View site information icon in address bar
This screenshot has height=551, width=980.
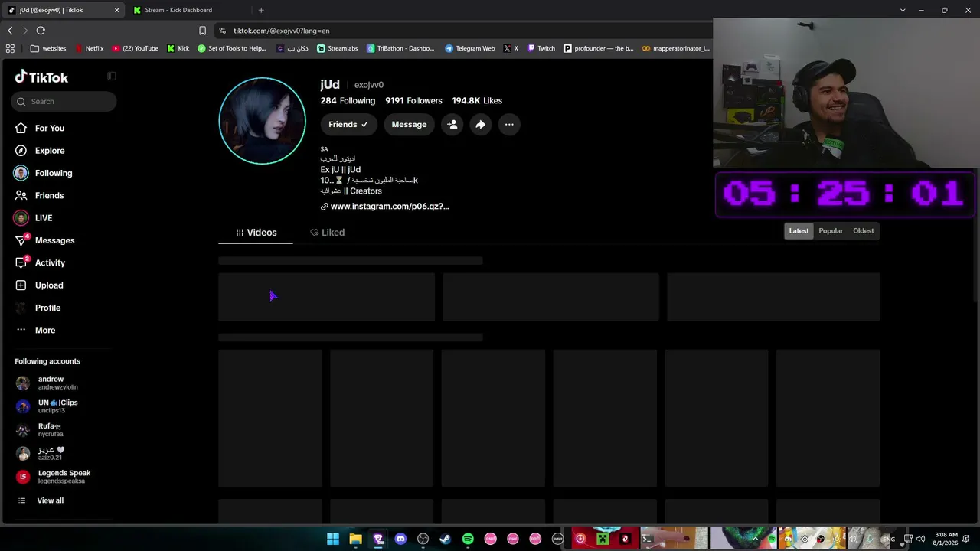point(222,31)
